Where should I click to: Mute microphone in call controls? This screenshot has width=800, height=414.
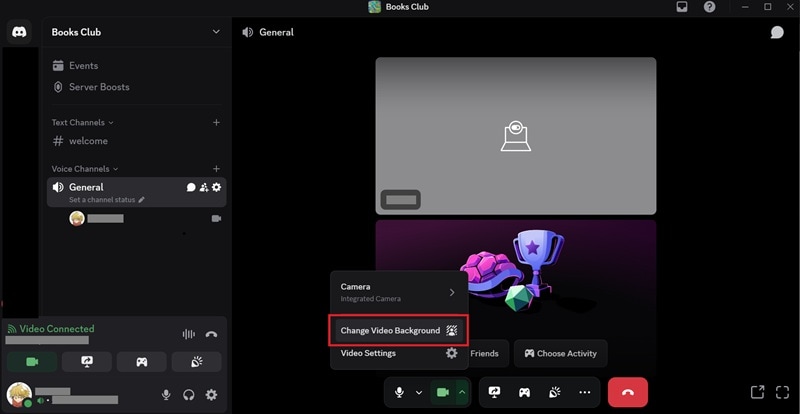coord(399,392)
